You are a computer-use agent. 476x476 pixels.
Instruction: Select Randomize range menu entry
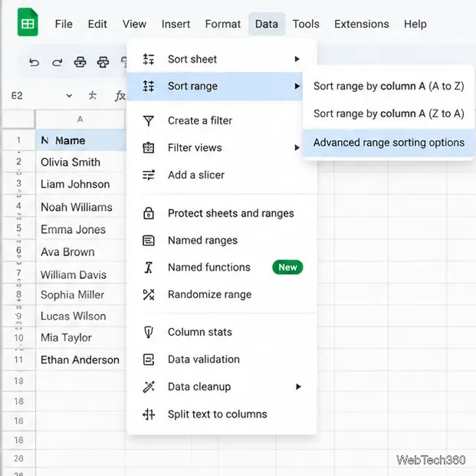click(222, 294)
